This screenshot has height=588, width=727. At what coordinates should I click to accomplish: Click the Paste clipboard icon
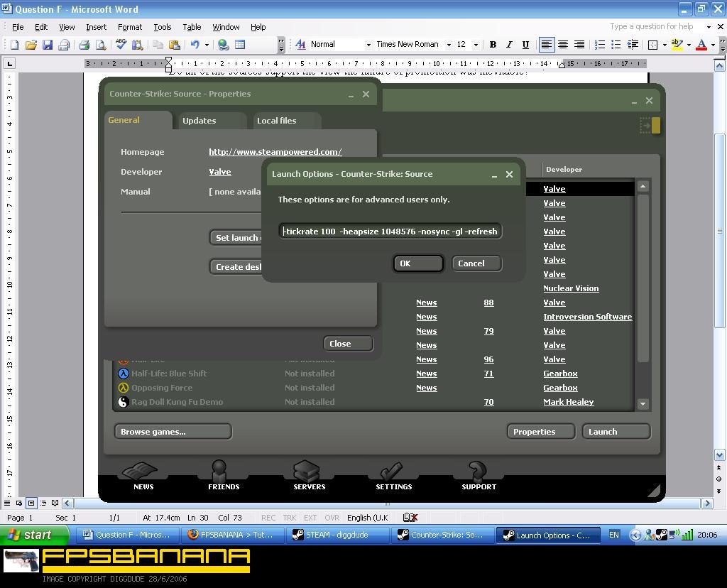(175, 45)
